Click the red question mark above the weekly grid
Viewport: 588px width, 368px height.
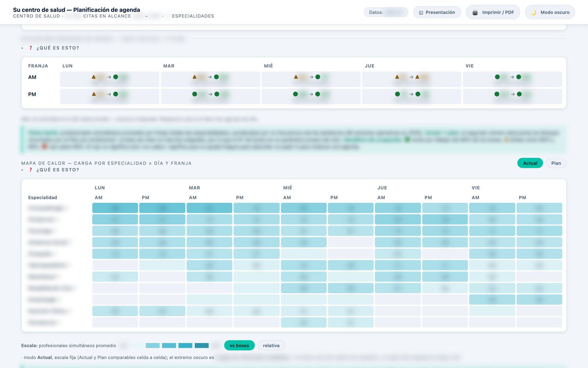pos(31,48)
